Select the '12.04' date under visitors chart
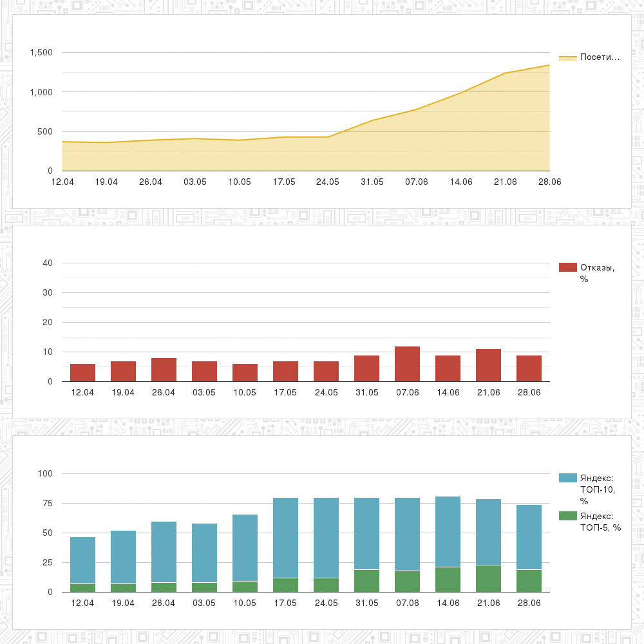The image size is (644, 644). [62, 182]
